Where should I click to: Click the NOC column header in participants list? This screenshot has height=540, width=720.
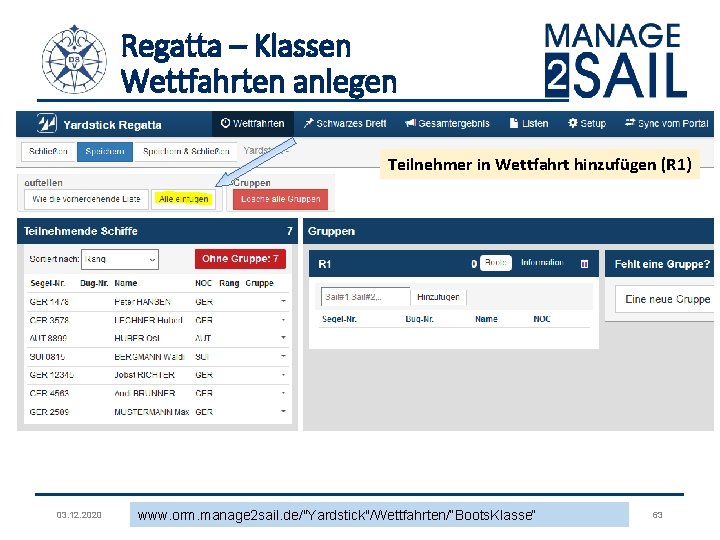(203, 283)
